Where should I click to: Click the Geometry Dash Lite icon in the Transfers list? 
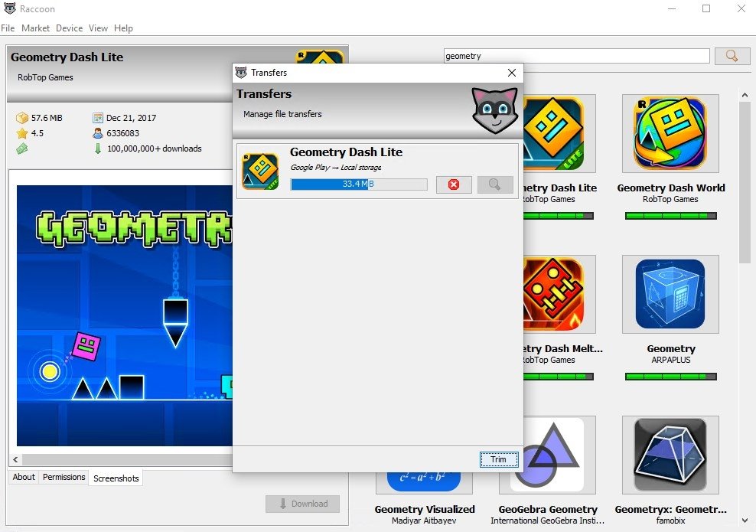pyautogui.click(x=260, y=171)
